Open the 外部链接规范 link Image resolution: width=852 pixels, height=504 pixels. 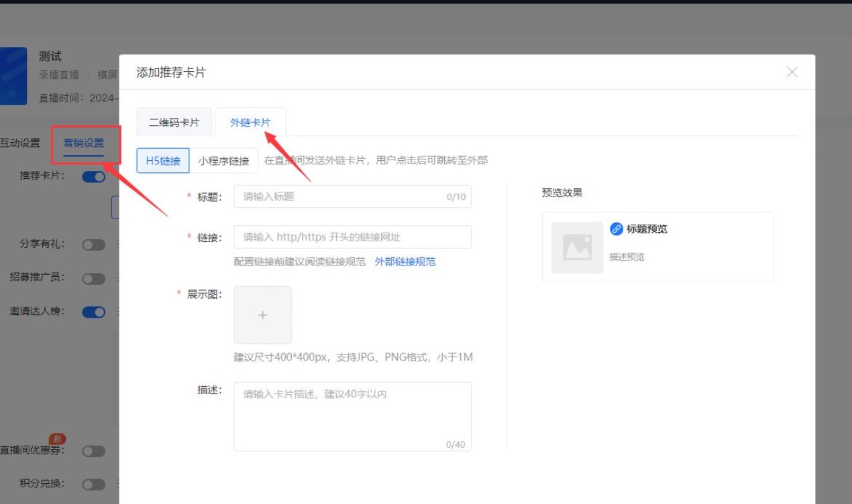tap(405, 261)
